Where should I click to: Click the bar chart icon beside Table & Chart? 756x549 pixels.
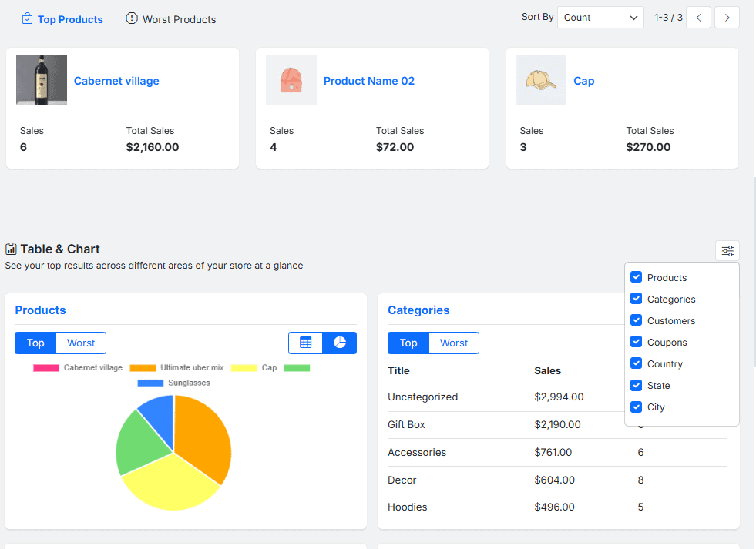(11, 249)
